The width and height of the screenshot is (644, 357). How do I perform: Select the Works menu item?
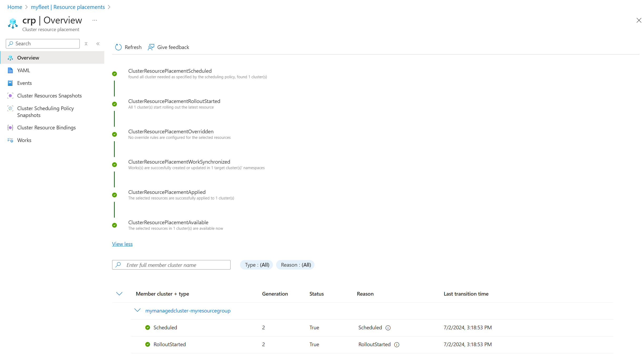pyautogui.click(x=24, y=140)
